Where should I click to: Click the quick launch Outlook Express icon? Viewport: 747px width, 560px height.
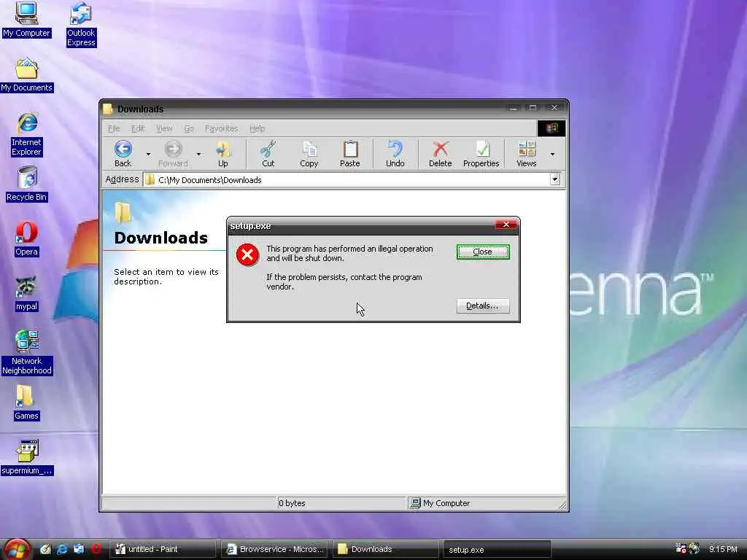point(79,549)
